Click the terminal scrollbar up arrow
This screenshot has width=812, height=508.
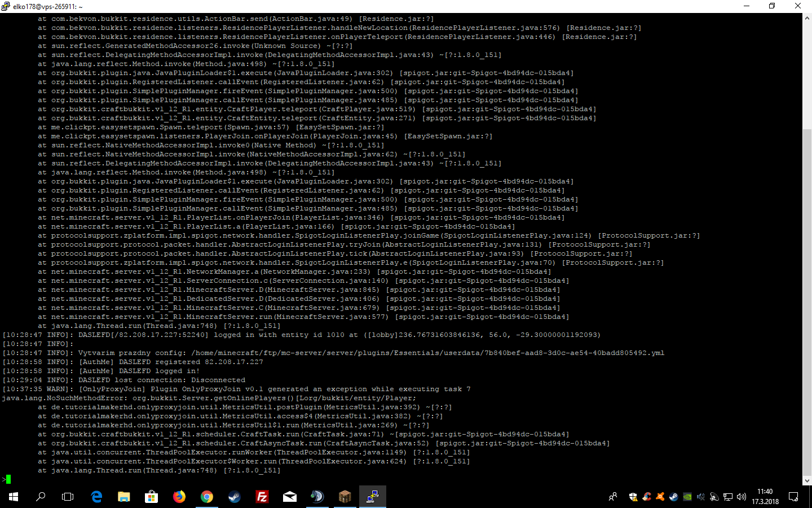(x=807, y=18)
